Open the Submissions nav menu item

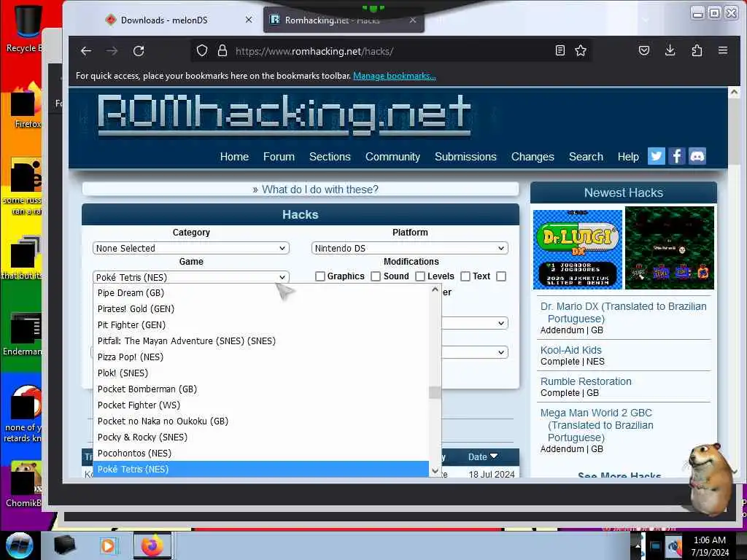(465, 157)
